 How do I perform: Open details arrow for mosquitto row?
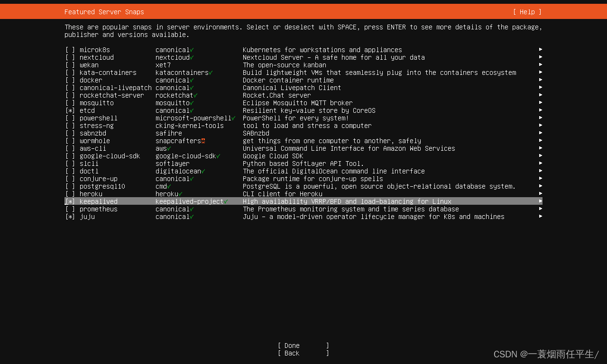(x=541, y=102)
